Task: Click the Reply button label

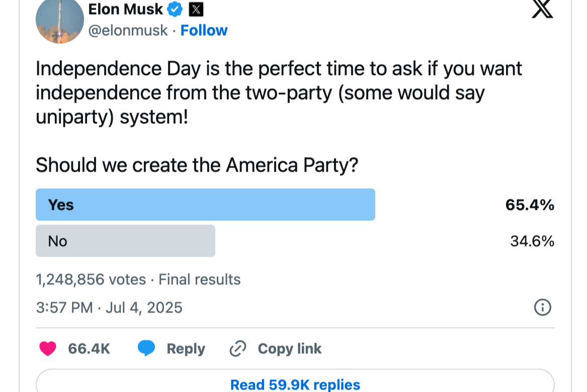Action: (x=186, y=349)
